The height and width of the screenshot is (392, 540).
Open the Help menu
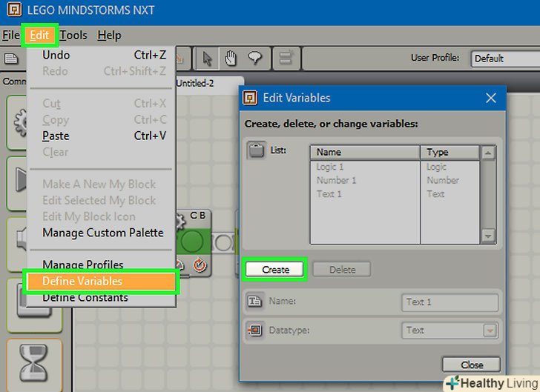(x=109, y=35)
